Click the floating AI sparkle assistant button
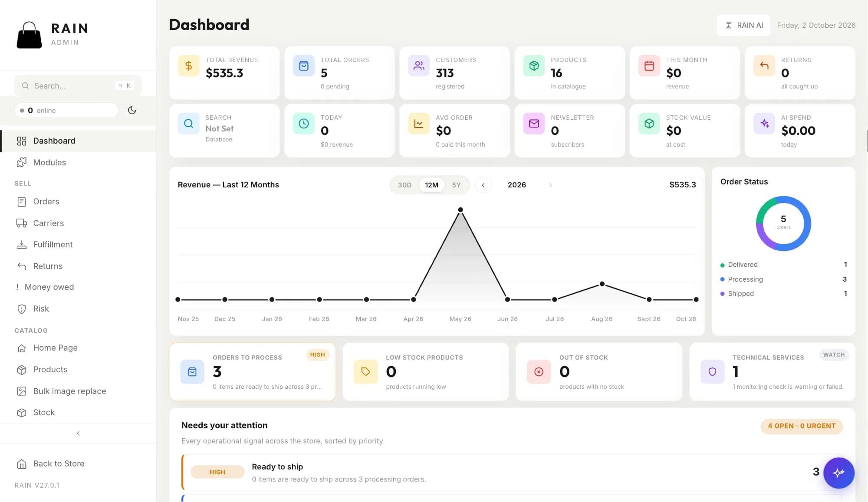 [838, 472]
